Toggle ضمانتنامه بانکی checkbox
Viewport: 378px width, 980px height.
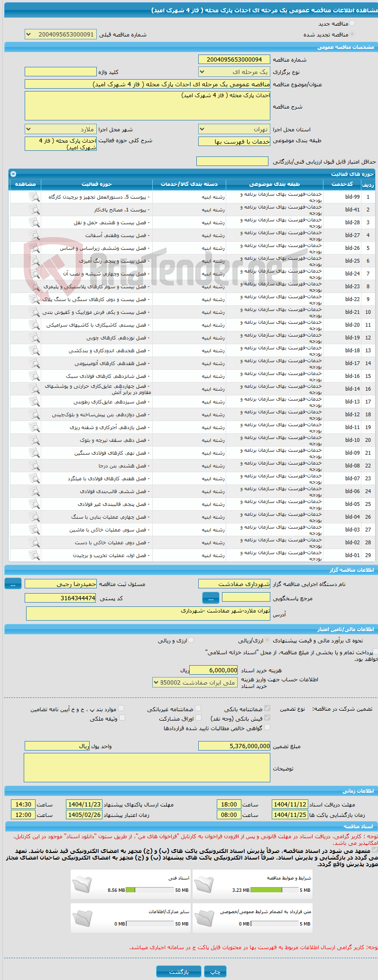[x=267, y=708]
